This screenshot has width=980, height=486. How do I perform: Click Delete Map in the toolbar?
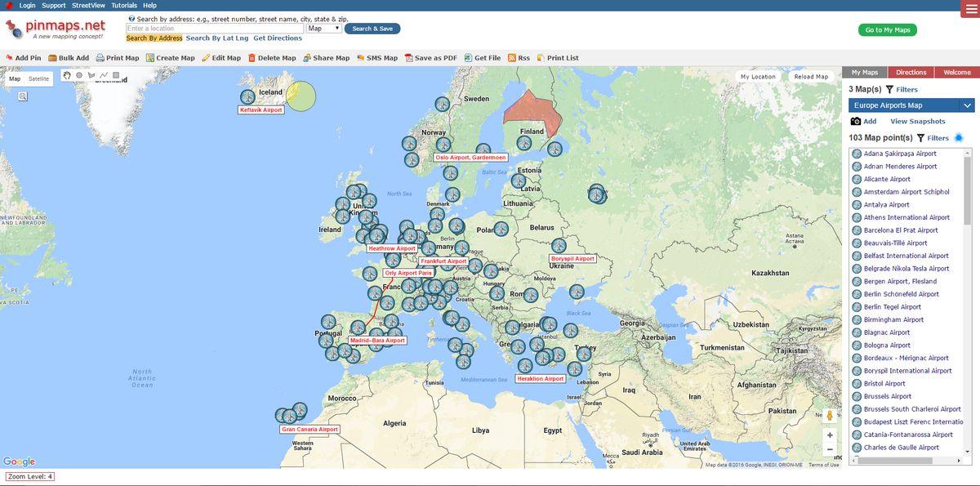272,58
